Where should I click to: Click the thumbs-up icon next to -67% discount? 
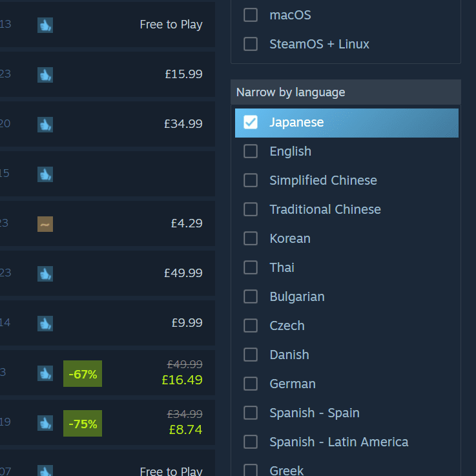point(45,373)
